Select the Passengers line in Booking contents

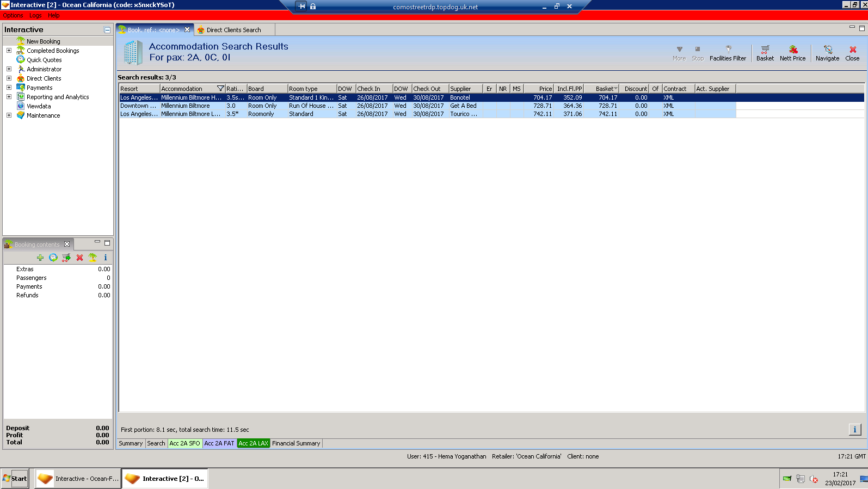(58, 278)
